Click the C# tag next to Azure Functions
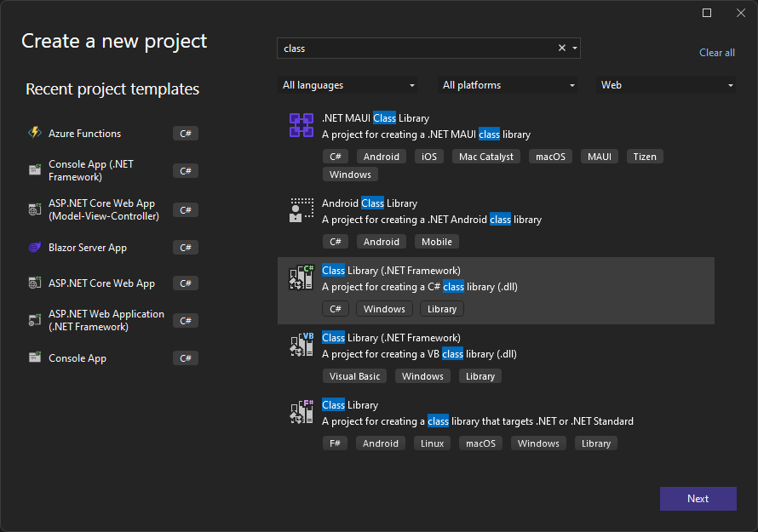This screenshot has height=532, width=758. click(186, 134)
